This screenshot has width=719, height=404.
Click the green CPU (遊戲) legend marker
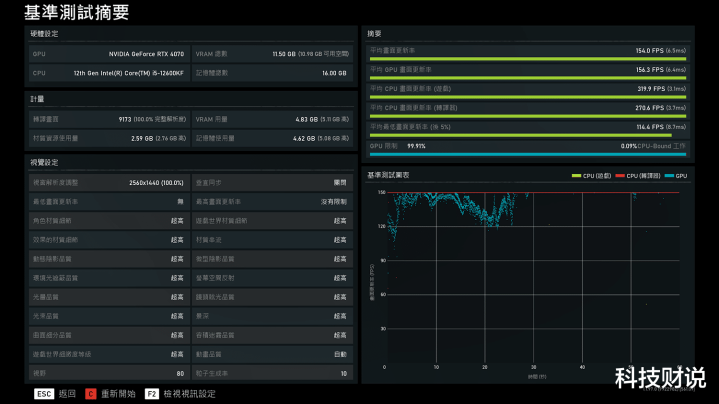[576, 176]
